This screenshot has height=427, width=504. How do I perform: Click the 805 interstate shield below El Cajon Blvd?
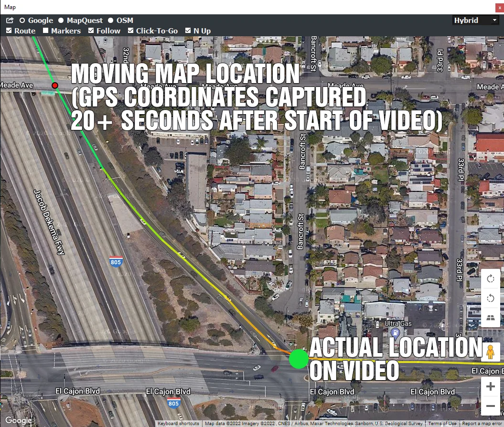173,403
